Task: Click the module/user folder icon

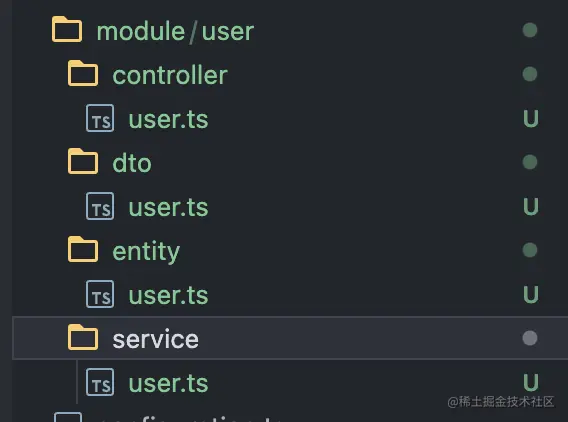Action: pyautogui.click(x=67, y=29)
